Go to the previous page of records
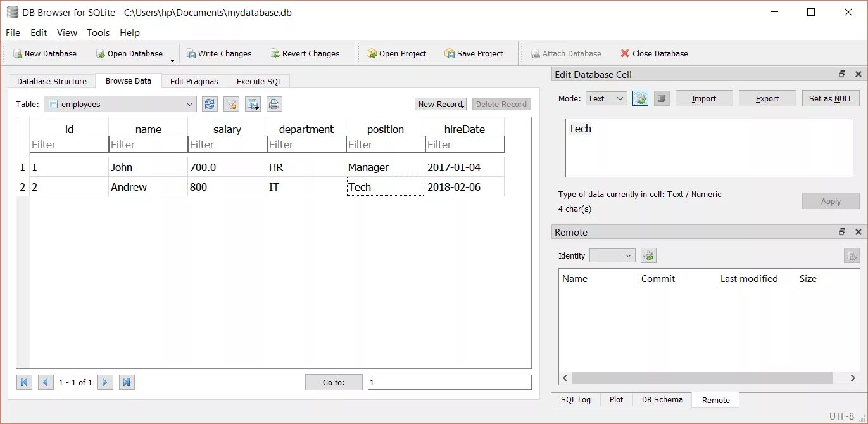The width and height of the screenshot is (868, 424). tap(46, 382)
